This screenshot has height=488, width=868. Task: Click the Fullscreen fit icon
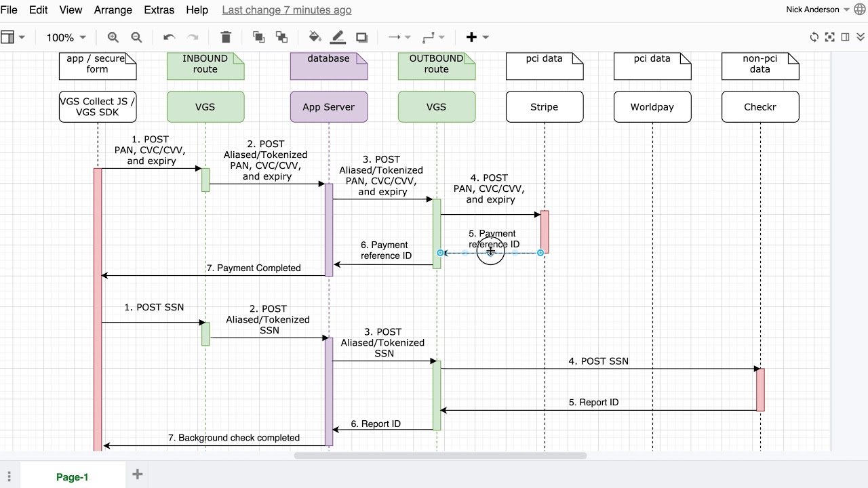tap(830, 37)
